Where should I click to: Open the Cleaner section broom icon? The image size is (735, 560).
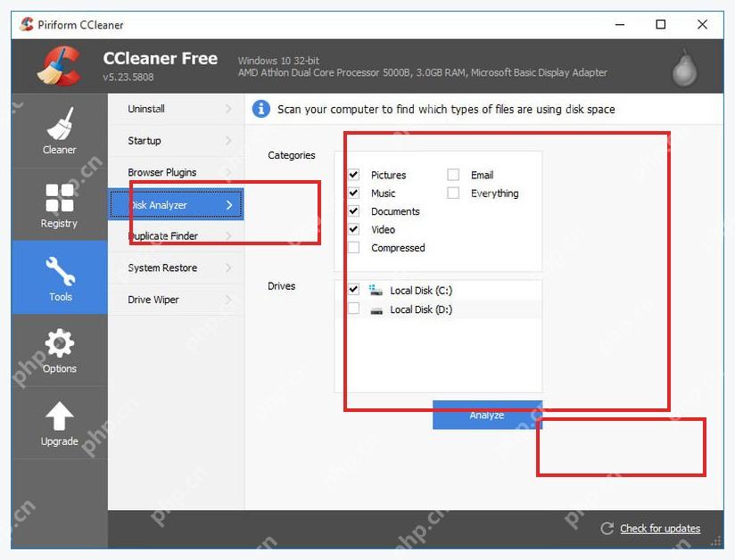coord(59,124)
